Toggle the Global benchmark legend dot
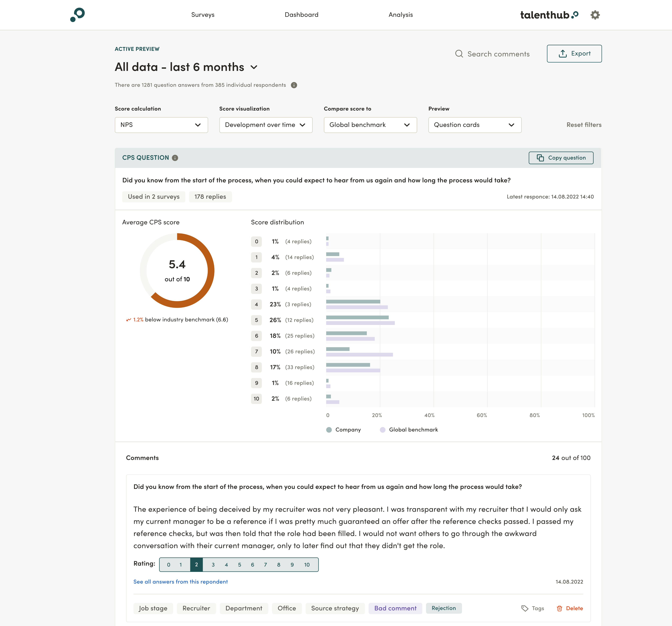Screen dimensions: 672x626 coord(382,429)
